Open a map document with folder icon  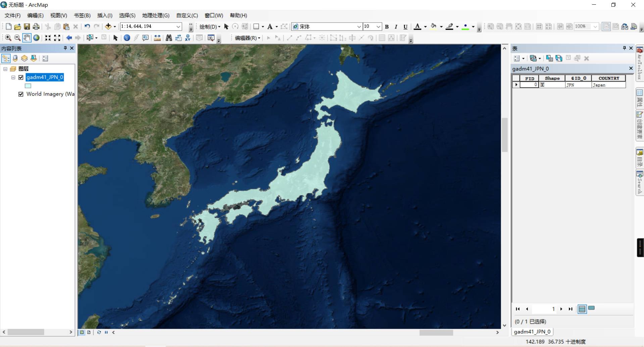click(17, 27)
